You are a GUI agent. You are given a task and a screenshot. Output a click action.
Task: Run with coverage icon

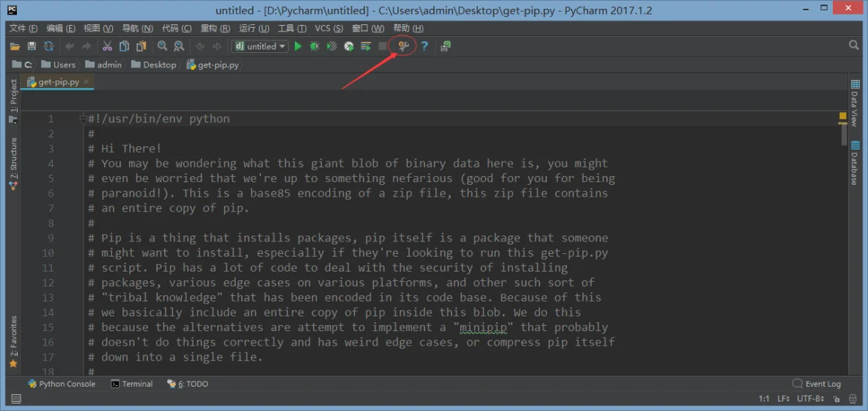click(x=331, y=46)
